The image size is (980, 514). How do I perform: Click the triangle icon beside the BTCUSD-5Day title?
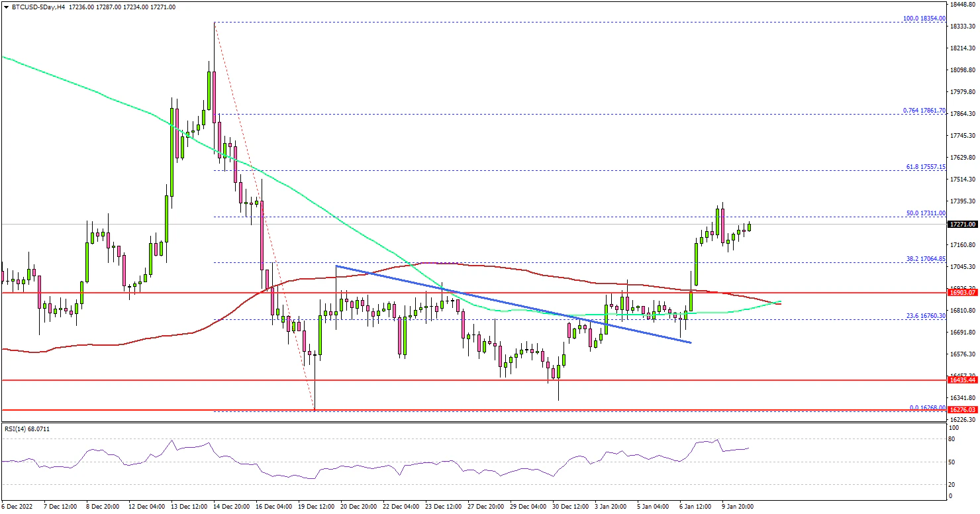[x=6, y=7]
